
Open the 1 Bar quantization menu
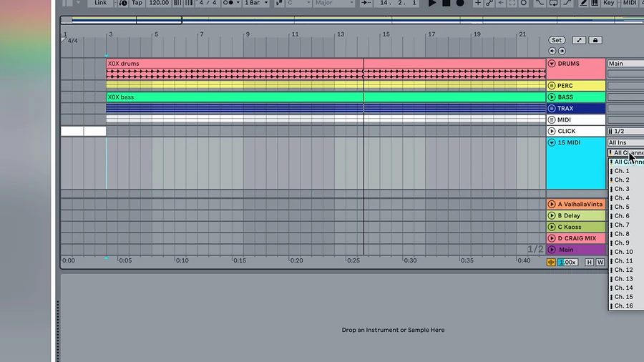tap(256, 3)
